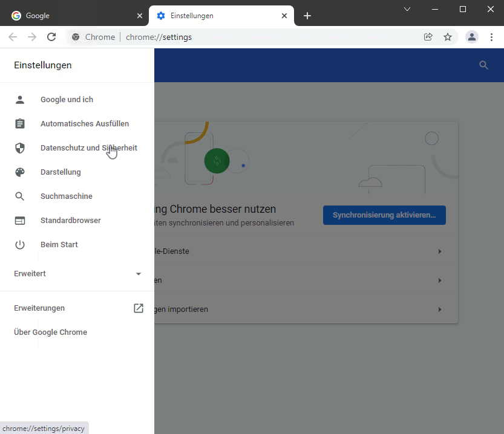This screenshot has height=434, width=504.
Task: Open Beim Start settings
Action: tap(77, 245)
